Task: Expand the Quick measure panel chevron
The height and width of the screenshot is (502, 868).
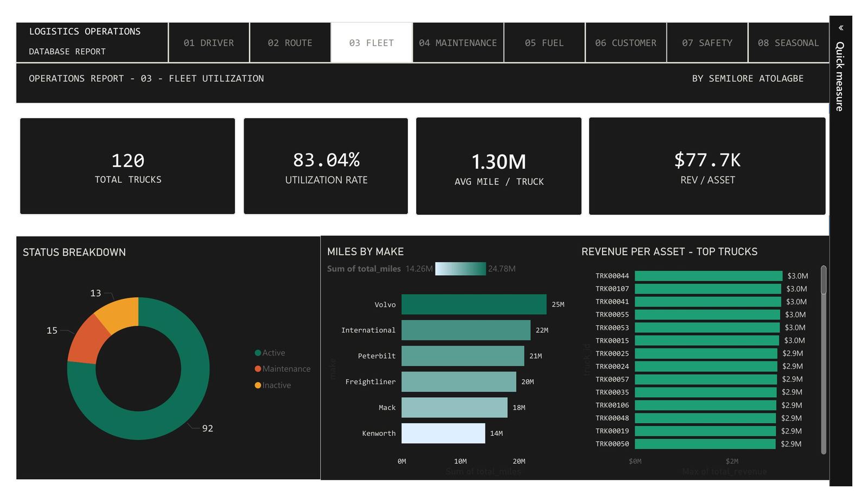Action: coord(841,28)
